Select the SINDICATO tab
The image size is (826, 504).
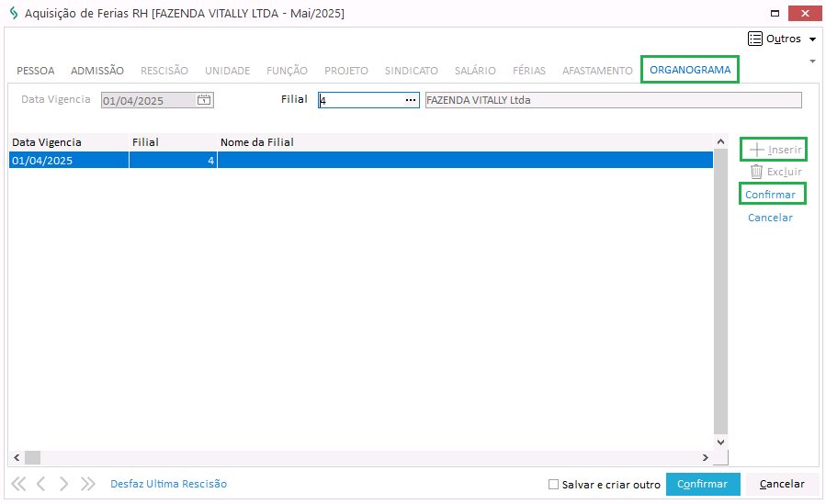click(412, 71)
